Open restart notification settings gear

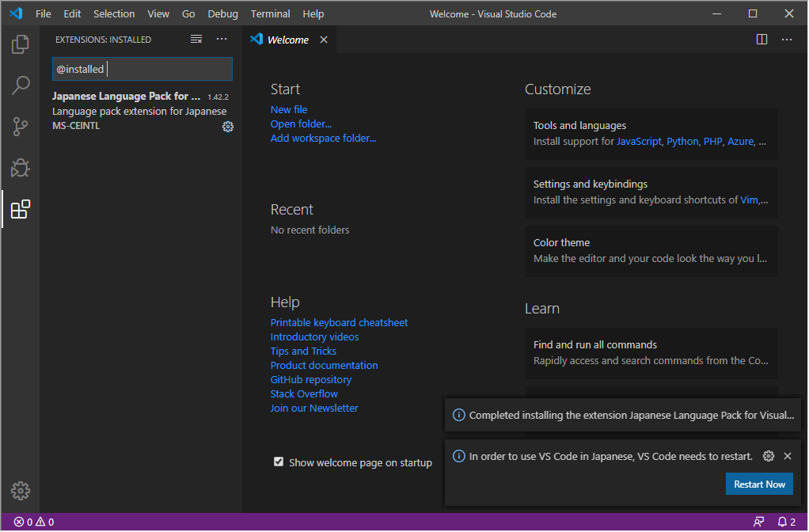[x=769, y=456]
